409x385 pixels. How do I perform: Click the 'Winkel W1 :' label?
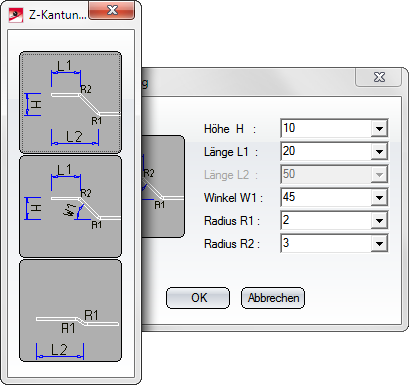tap(233, 198)
